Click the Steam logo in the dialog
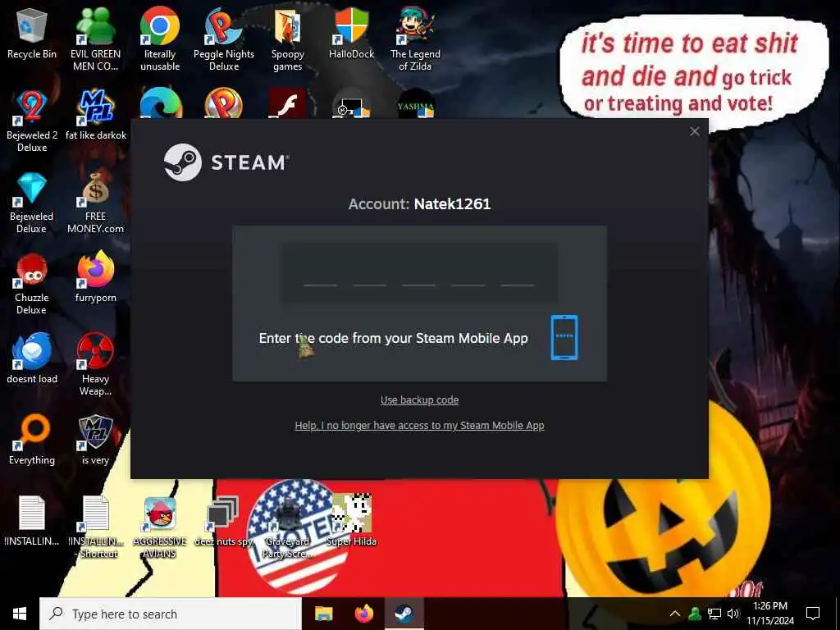The image size is (840, 630). click(226, 162)
